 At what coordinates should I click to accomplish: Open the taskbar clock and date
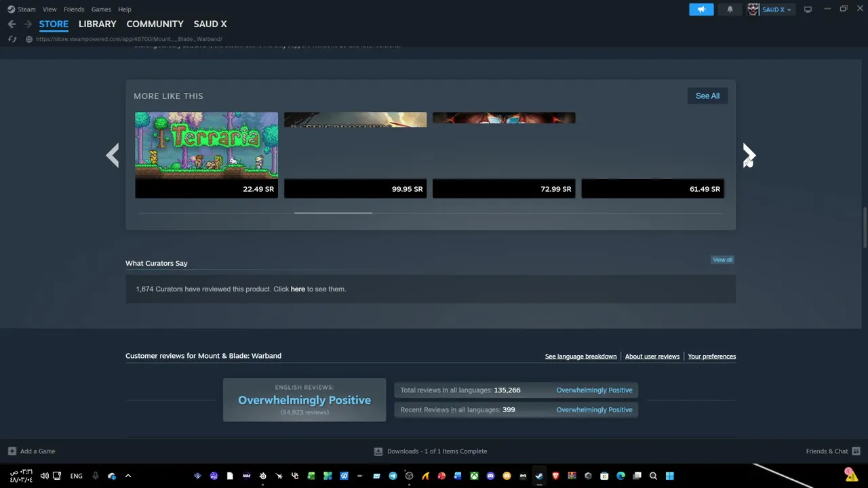[x=21, y=476]
